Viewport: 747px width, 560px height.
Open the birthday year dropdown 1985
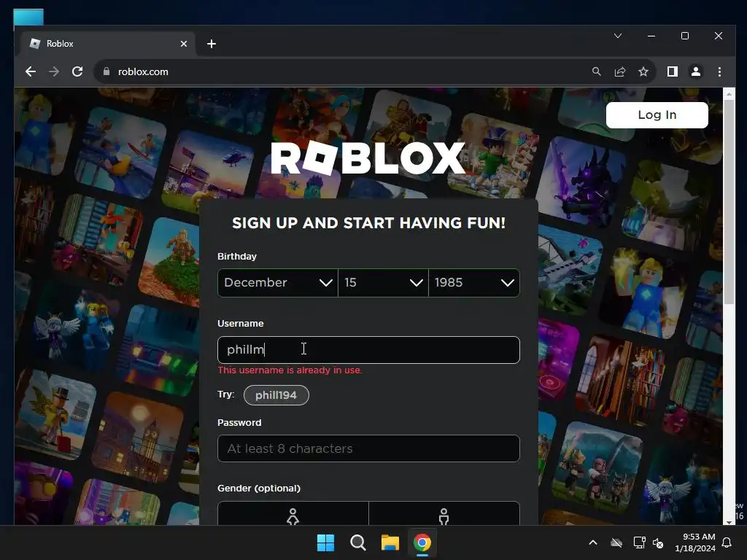pos(474,283)
